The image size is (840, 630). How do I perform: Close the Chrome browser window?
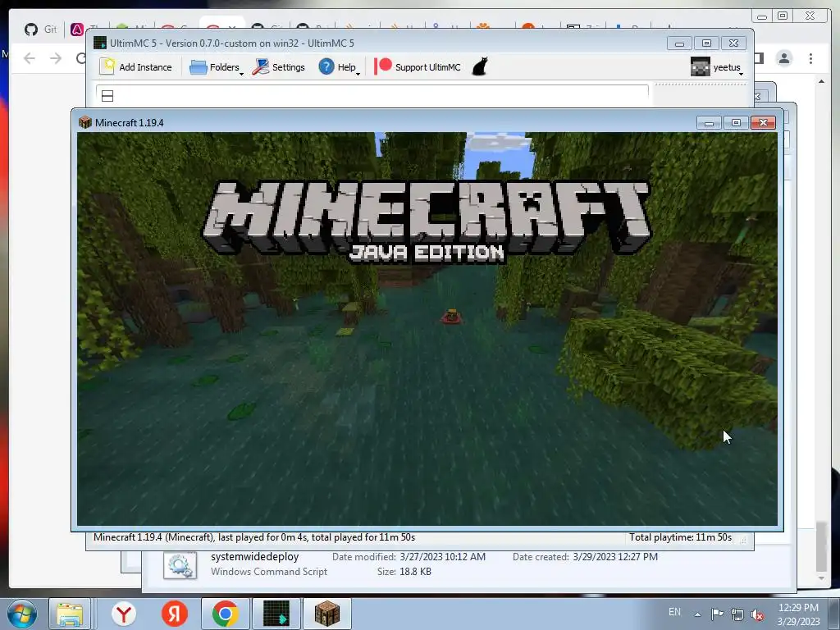coord(810,16)
